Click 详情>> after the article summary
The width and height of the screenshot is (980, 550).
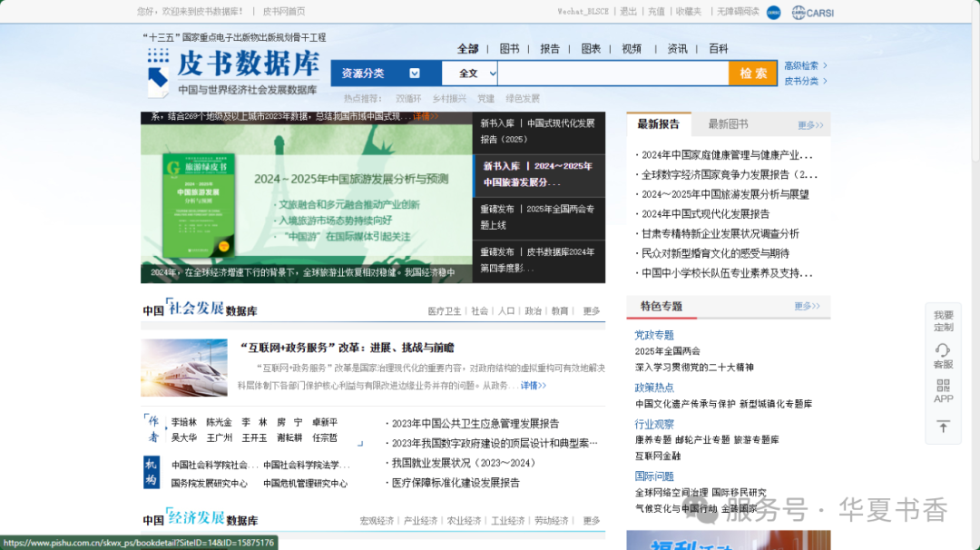[534, 386]
